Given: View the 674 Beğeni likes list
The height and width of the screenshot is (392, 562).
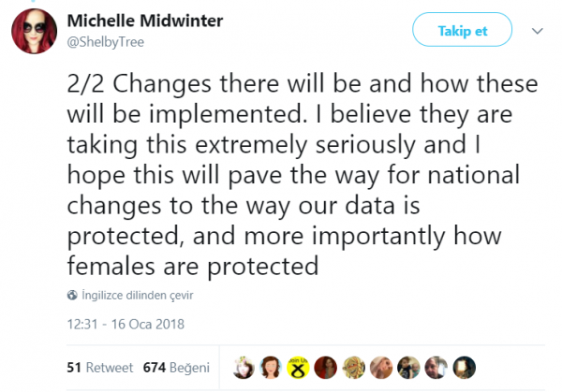Looking at the screenshot, I should pyautogui.click(x=176, y=368).
